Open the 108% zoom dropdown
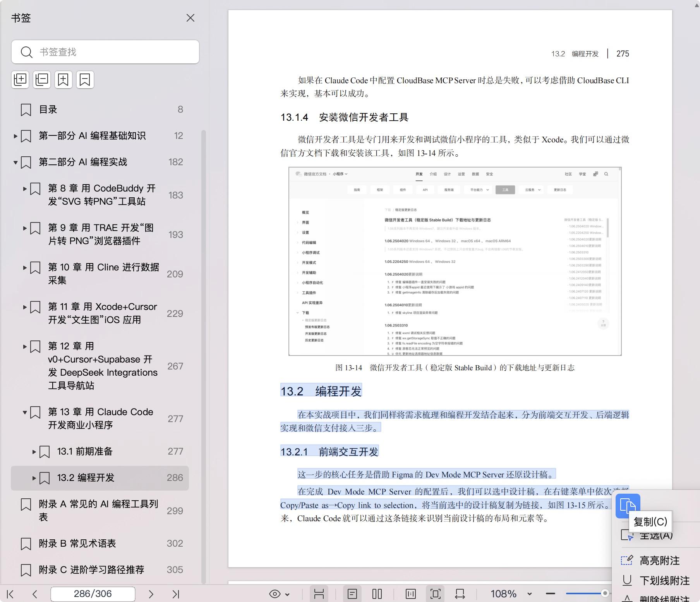The width and height of the screenshot is (700, 602). [529, 594]
